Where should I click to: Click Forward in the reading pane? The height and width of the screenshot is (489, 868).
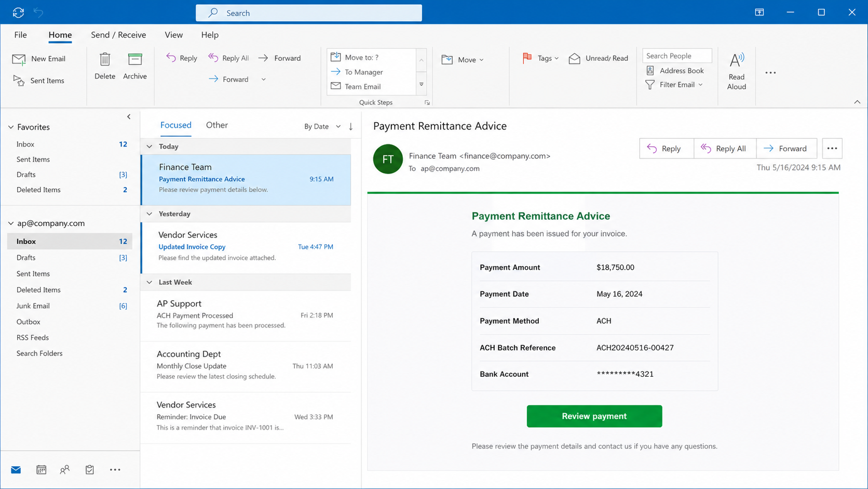coord(786,149)
